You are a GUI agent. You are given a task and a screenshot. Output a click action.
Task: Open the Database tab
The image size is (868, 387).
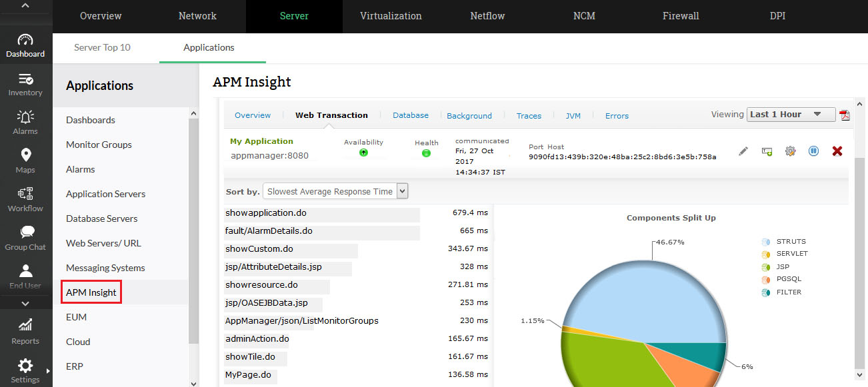[411, 116]
